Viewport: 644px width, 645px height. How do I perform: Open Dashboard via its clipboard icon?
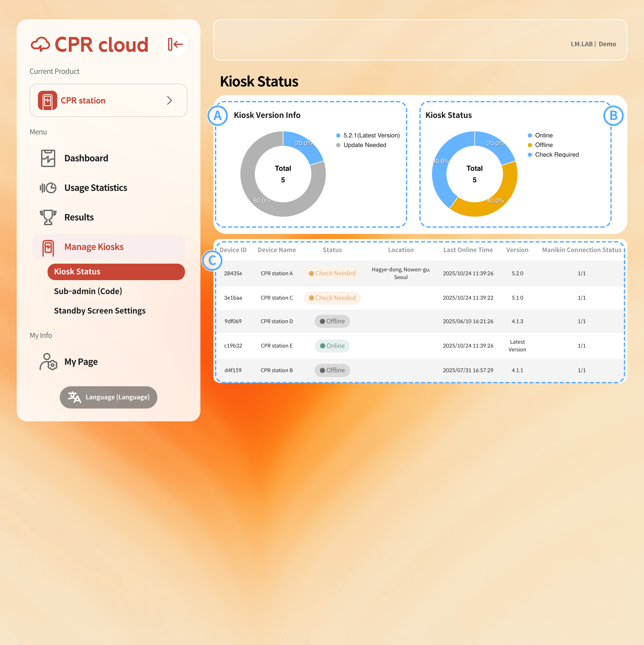tap(48, 158)
